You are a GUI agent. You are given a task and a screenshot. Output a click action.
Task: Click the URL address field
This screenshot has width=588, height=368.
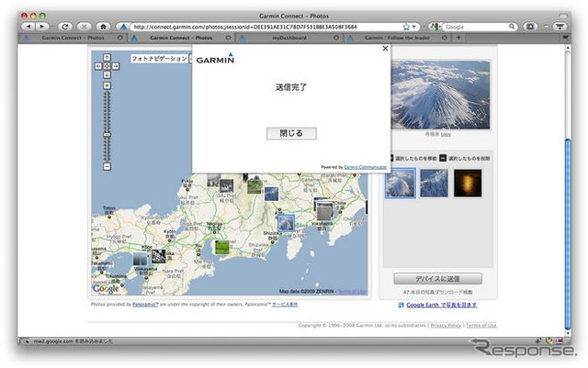(x=266, y=27)
